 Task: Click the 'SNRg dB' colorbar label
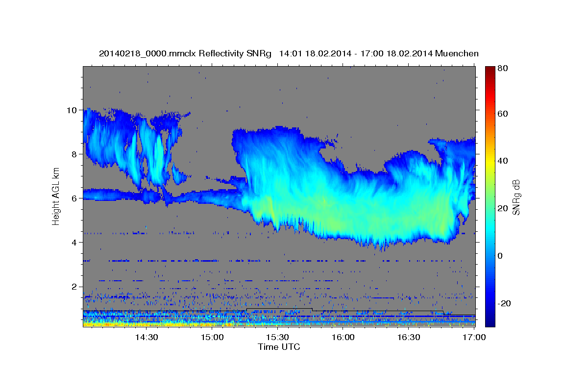click(515, 197)
